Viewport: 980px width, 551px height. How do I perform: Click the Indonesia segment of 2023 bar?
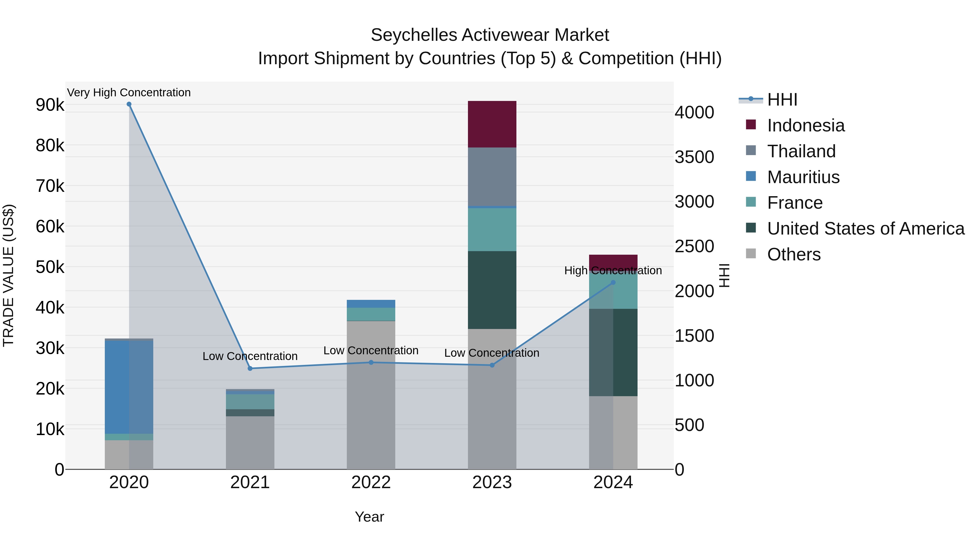pos(492,124)
